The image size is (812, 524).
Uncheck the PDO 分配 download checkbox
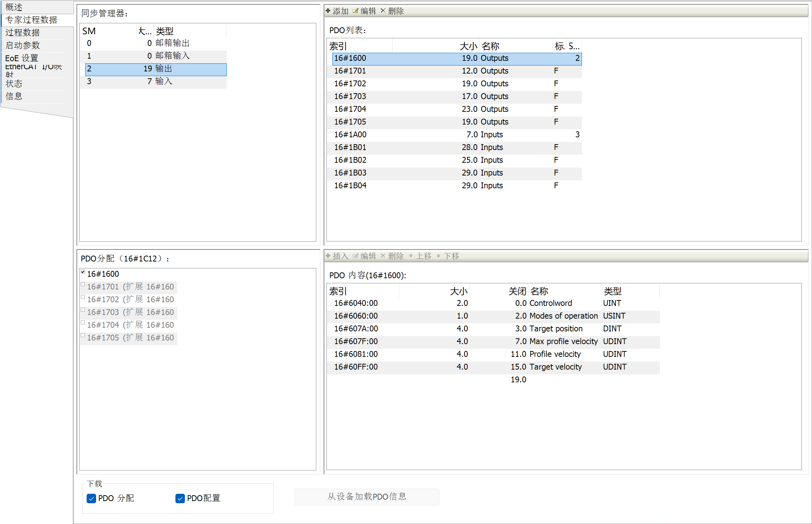pos(91,498)
